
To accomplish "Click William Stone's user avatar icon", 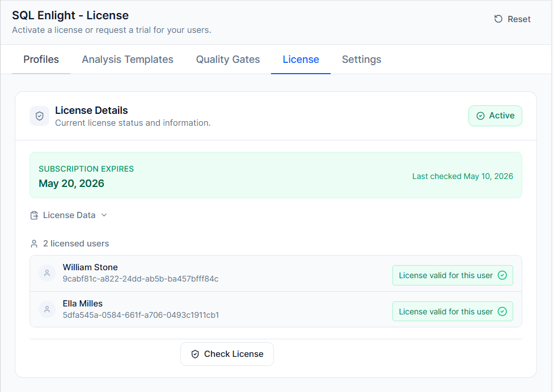I will (47, 273).
